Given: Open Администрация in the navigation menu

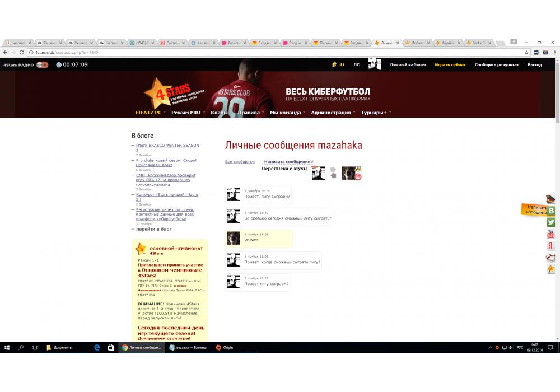Looking at the screenshot, I should (332, 113).
